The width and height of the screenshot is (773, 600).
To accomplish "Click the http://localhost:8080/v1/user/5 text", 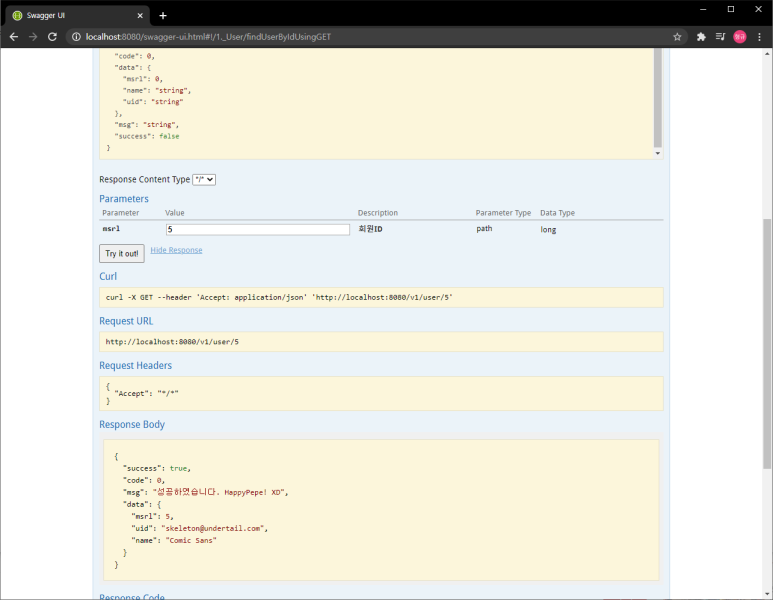I will point(172,342).
